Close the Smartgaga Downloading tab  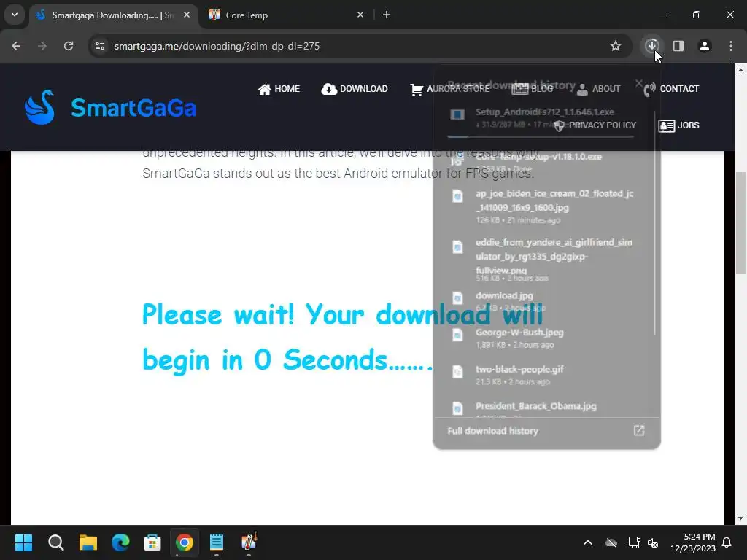pyautogui.click(x=187, y=15)
